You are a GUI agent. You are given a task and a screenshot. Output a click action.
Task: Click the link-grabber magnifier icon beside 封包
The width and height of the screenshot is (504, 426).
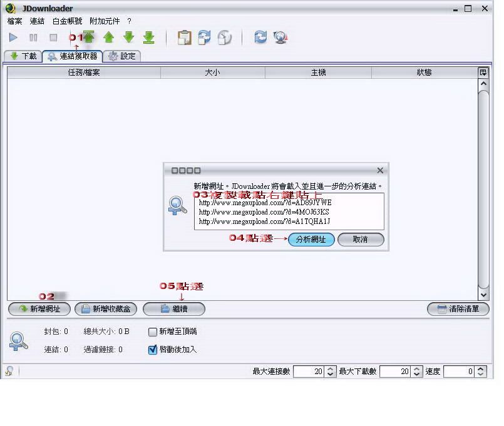click(x=19, y=341)
